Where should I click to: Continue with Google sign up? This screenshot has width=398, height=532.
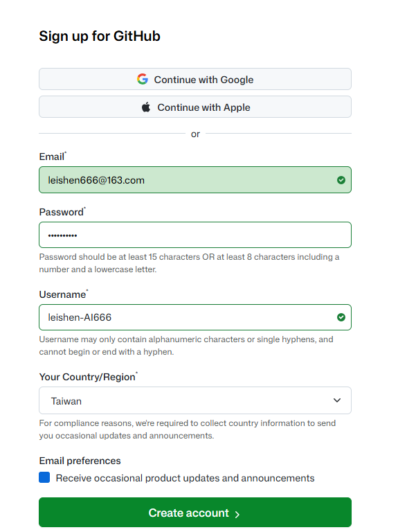(195, 79)
